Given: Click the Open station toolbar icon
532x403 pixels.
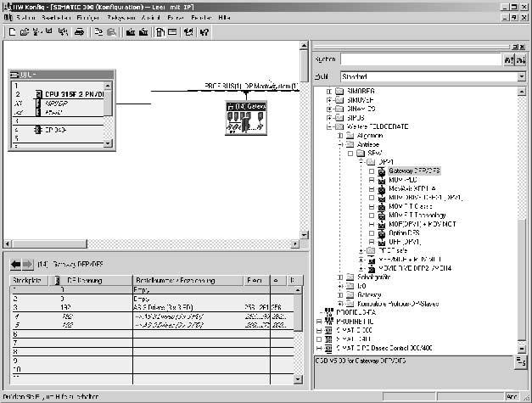Looking at the screenshot, I should click(24, 32).
